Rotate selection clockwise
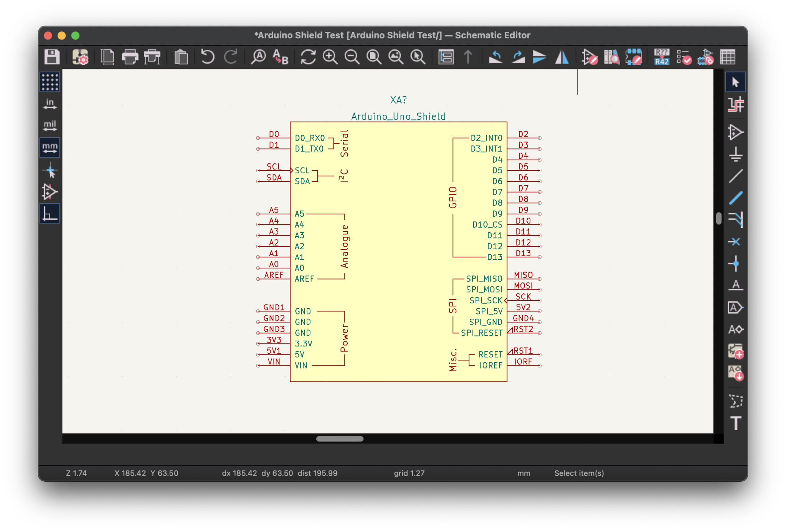786x532 pixels. (518, 57)
